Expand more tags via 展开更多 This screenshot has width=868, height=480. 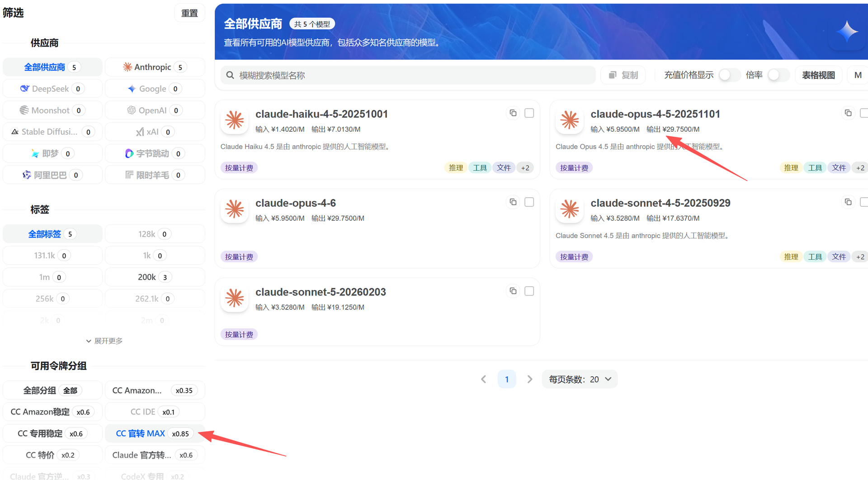click(104, 341)
